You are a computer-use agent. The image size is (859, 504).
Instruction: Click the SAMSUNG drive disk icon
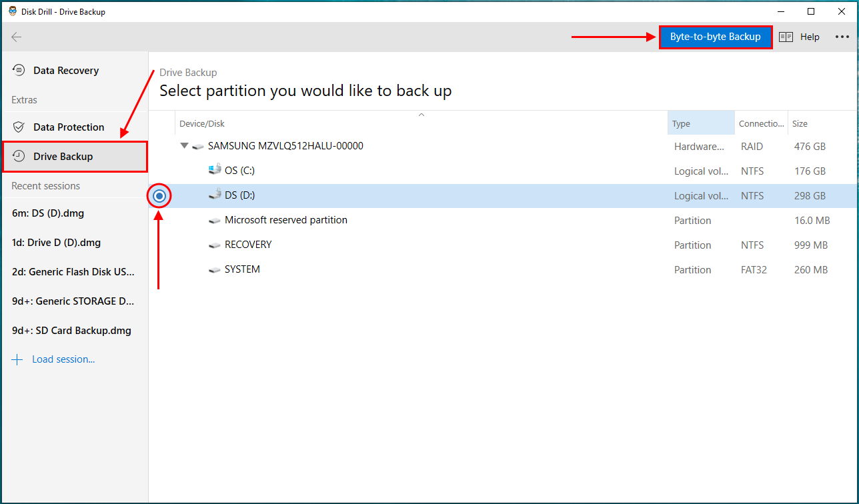197,146
